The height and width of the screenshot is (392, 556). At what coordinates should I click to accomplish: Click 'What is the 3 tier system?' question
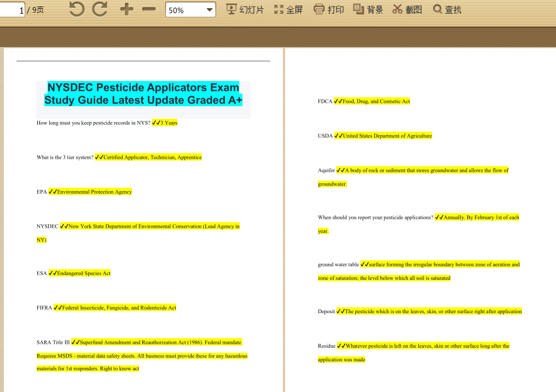coord(65,157)
